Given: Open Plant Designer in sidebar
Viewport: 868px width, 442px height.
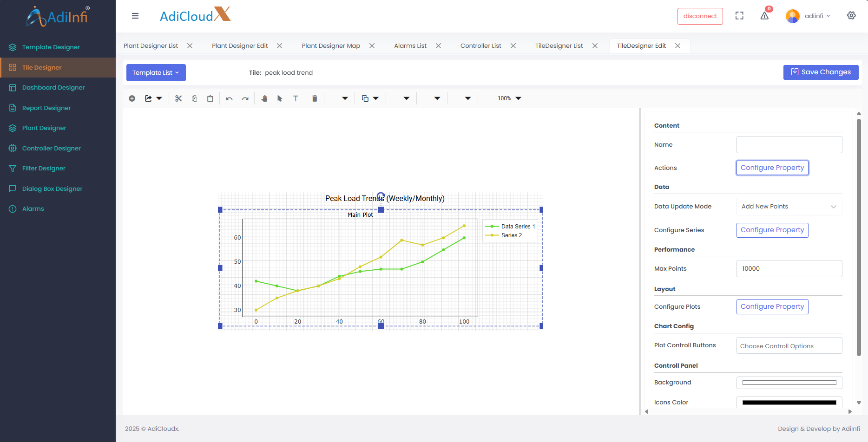Looking at the screenshot, I should pyautogui.click(x=58, y=128).
